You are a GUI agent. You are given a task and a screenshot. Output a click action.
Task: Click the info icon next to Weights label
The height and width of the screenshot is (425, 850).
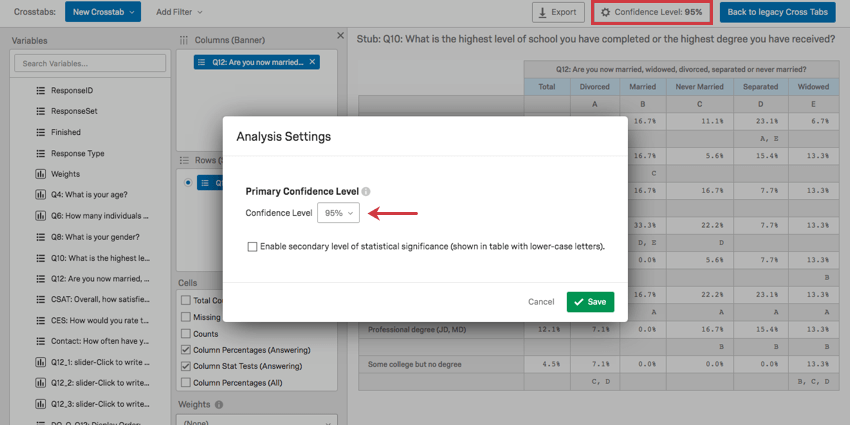pos(219,405)
